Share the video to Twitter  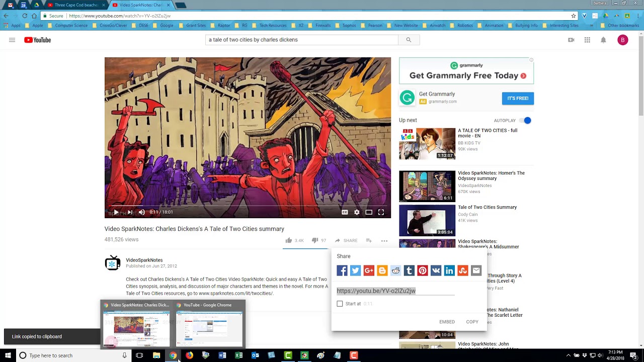tap(355, 270)
